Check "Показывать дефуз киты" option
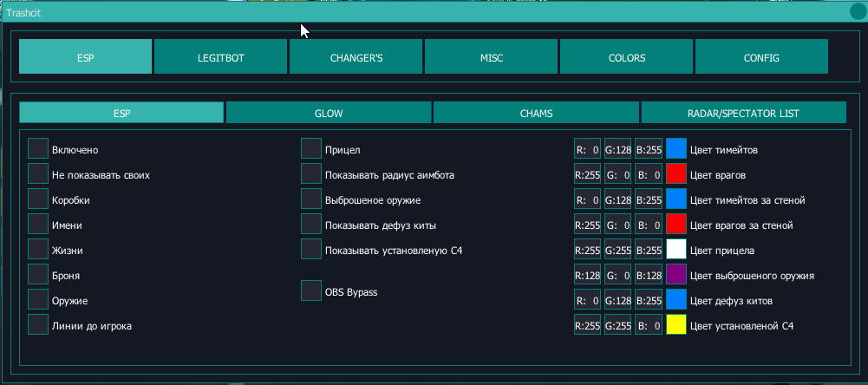This screenshot has height=385, width=868. point(311,225)
